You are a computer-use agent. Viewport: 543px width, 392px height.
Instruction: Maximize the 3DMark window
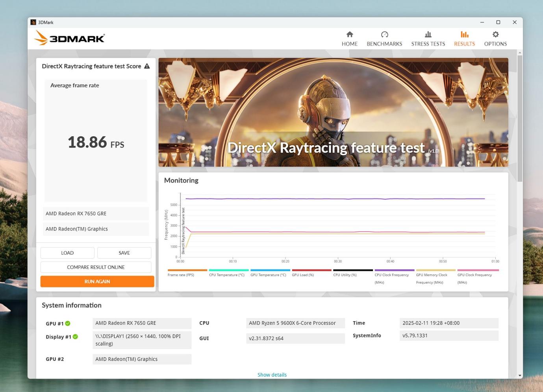(x=498, y=22)
